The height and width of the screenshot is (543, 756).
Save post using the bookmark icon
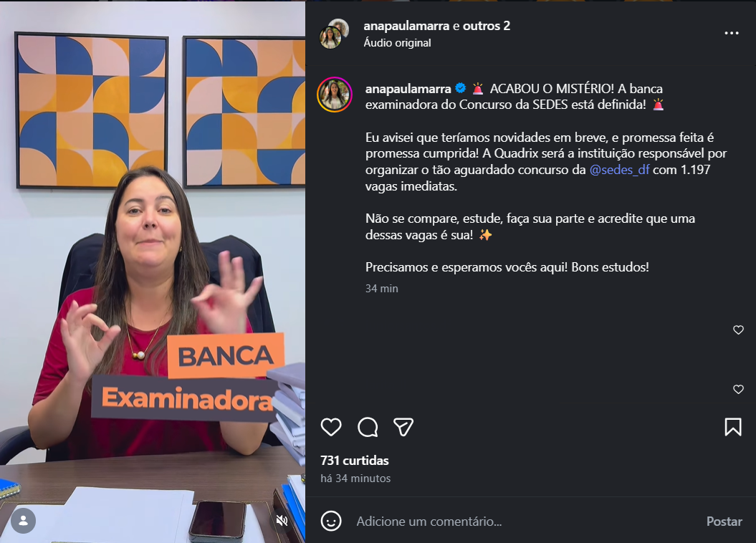733,427
